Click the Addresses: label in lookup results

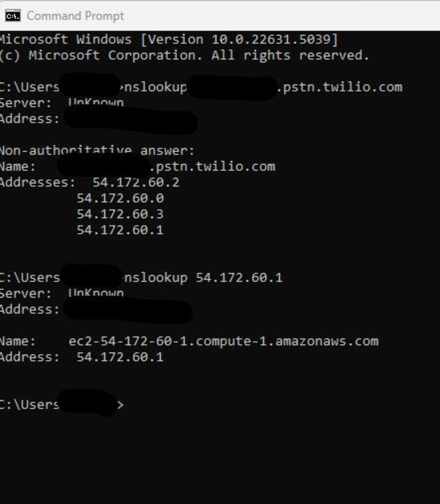tap(37, 182)
